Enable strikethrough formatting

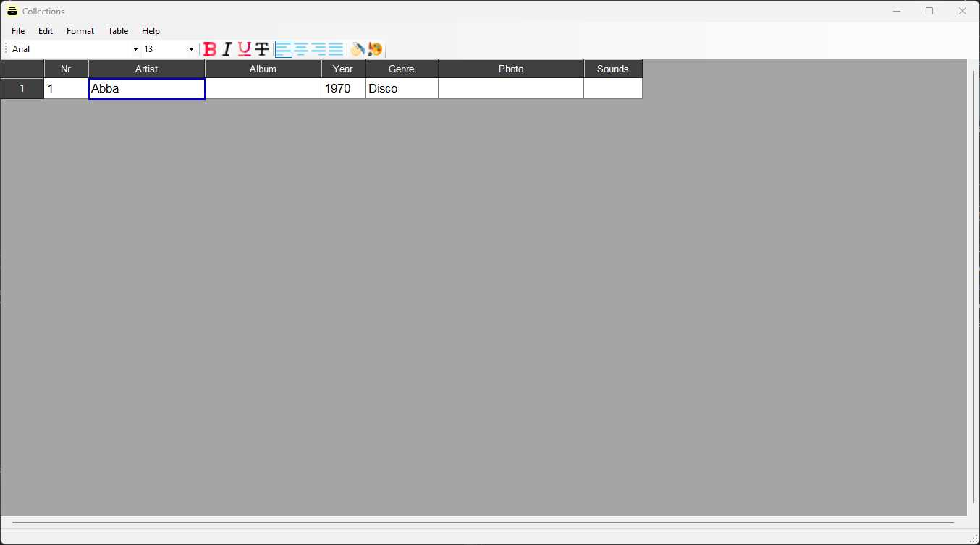(262, 49)
